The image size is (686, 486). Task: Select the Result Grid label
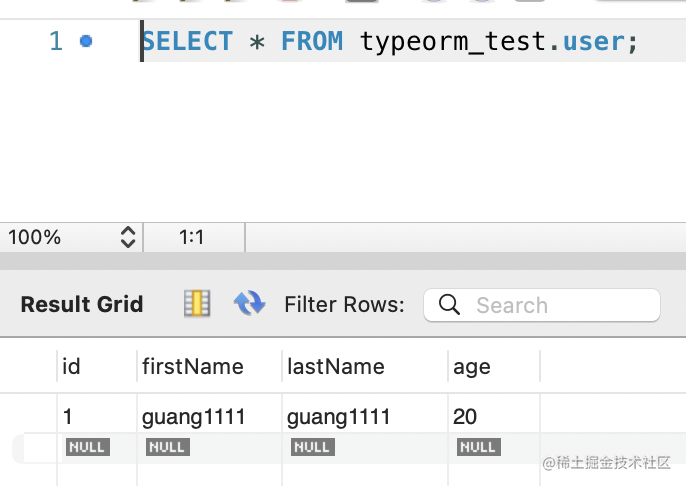[x=82, y=305]
